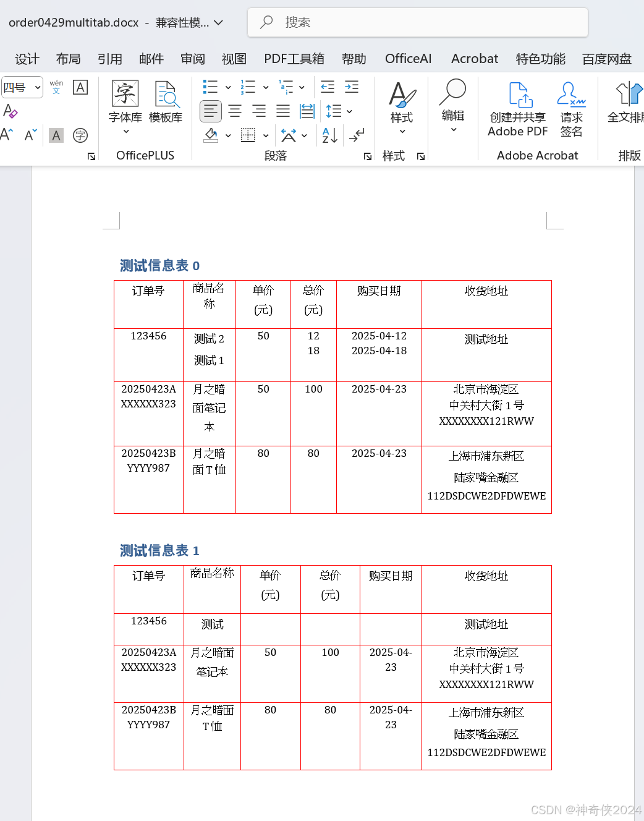Image resolution: width=644 pixels, height=821 pixels.
Task: Open the 百度网盘 tab
Action: (x=607, y=59)
